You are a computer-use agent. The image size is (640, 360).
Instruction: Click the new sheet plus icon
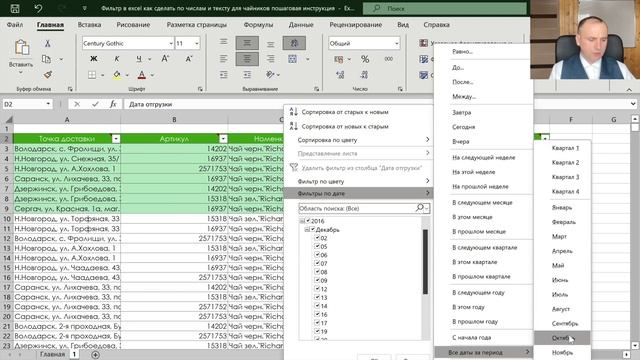click(95, 355)
